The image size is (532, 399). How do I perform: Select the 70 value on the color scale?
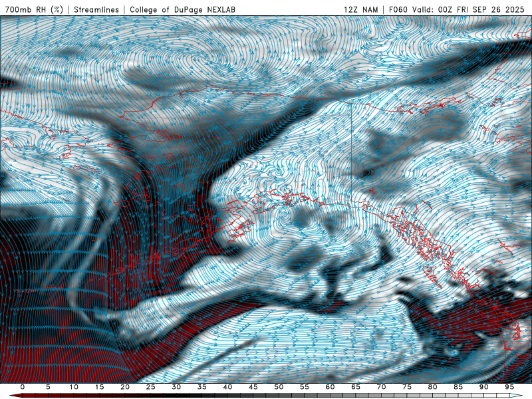pos(381,387)
